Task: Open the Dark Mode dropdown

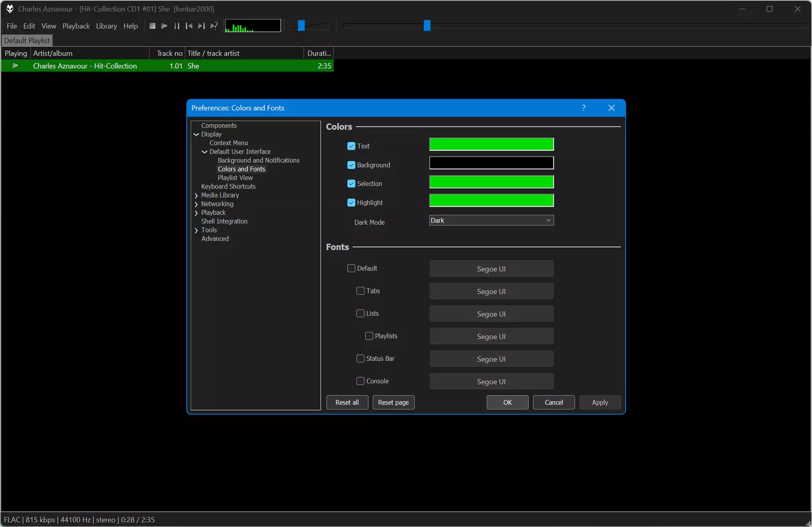Action: 492,221
